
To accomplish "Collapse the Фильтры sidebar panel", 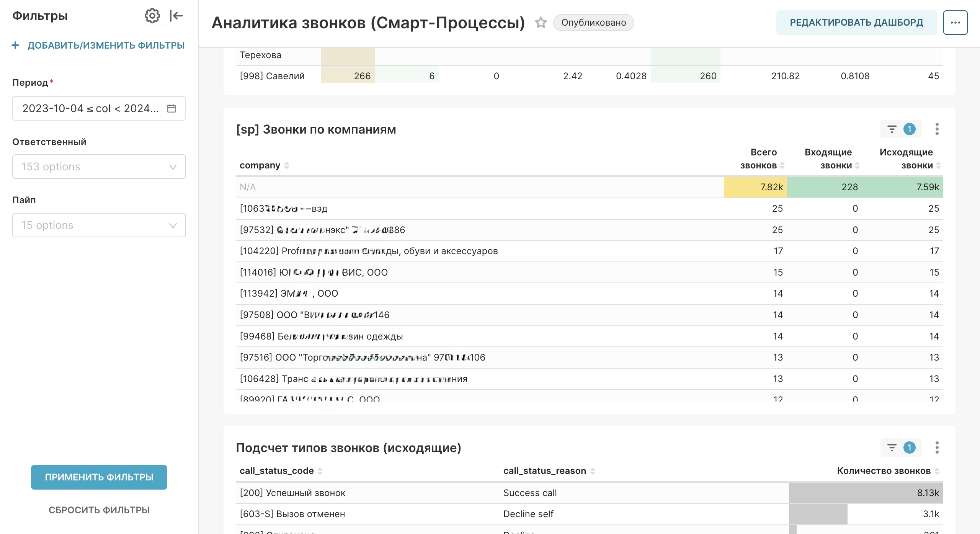I will coord(176,16).
